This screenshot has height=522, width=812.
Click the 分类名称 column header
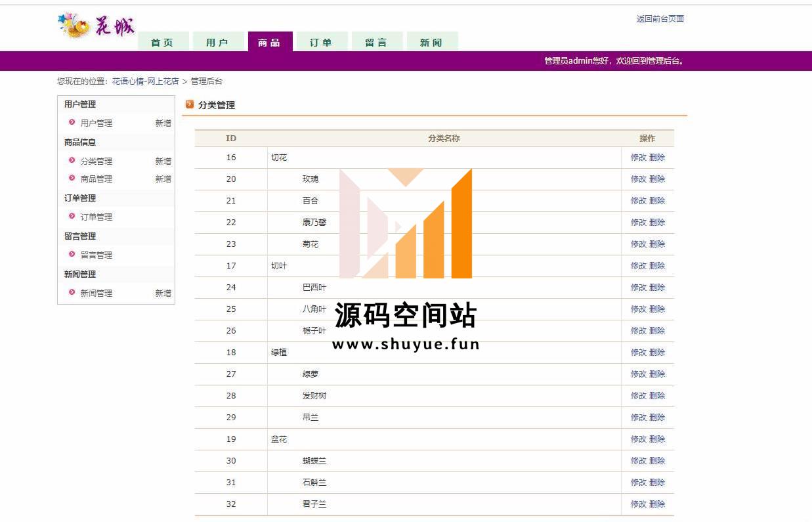tap(444, 139)
